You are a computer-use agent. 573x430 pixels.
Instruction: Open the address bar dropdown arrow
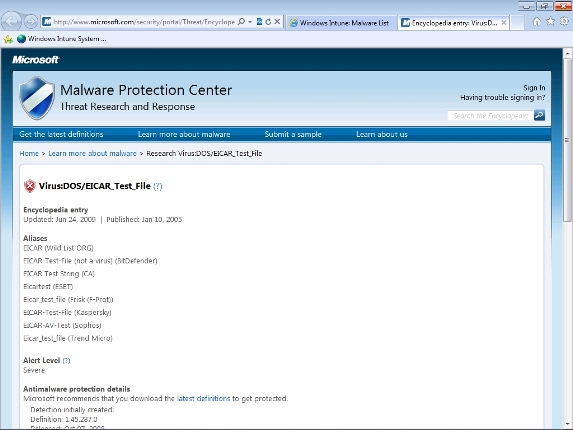pos(250,22)
